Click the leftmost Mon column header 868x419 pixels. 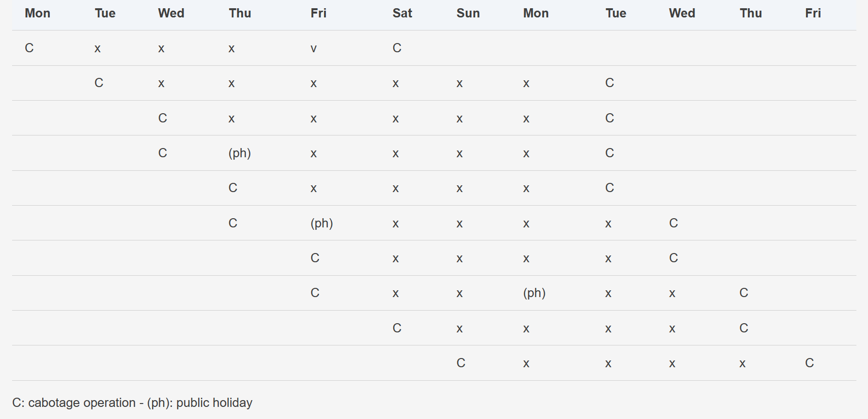37,13
